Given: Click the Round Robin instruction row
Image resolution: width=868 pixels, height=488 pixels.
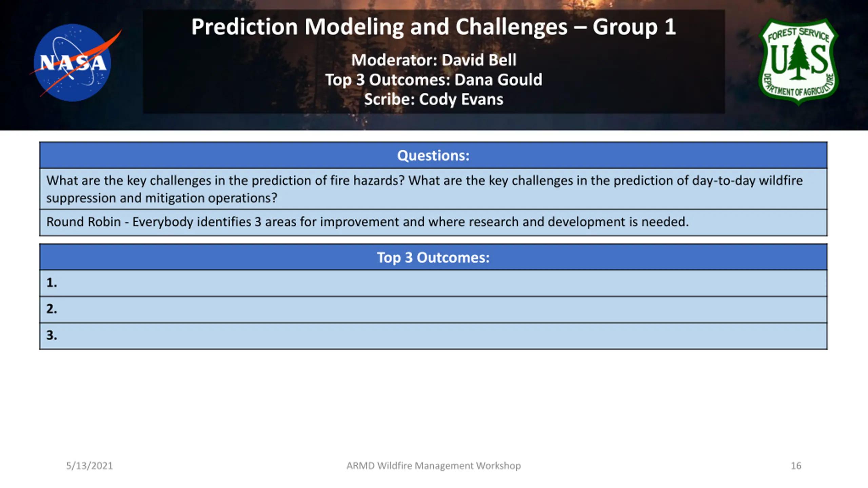Looking at the screenshot, I should tap(433, 223).
